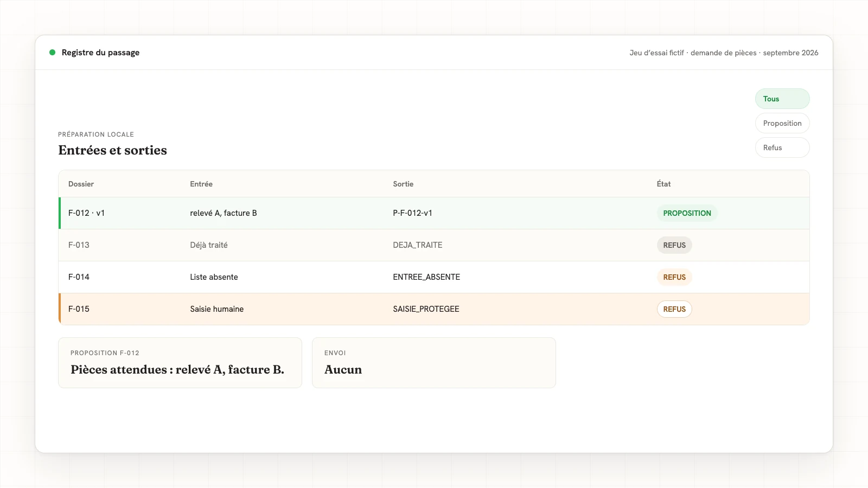Click the output P-F-012-v1
Viewport: 868px width, 488px height.
pos(412,213)
